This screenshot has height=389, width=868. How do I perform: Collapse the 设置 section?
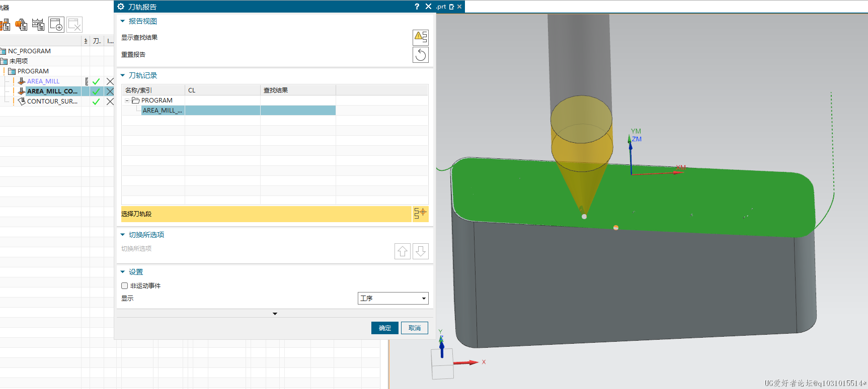click(122, 272)
